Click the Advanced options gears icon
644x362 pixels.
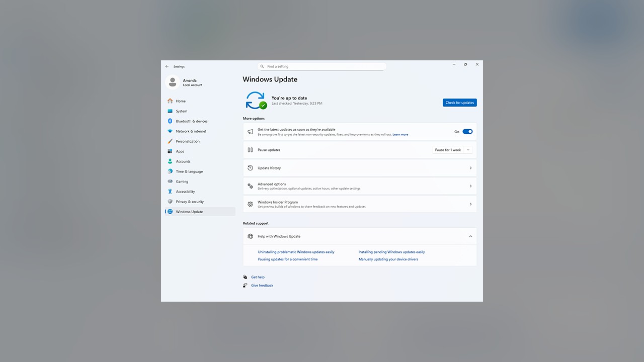pos(250,186)
